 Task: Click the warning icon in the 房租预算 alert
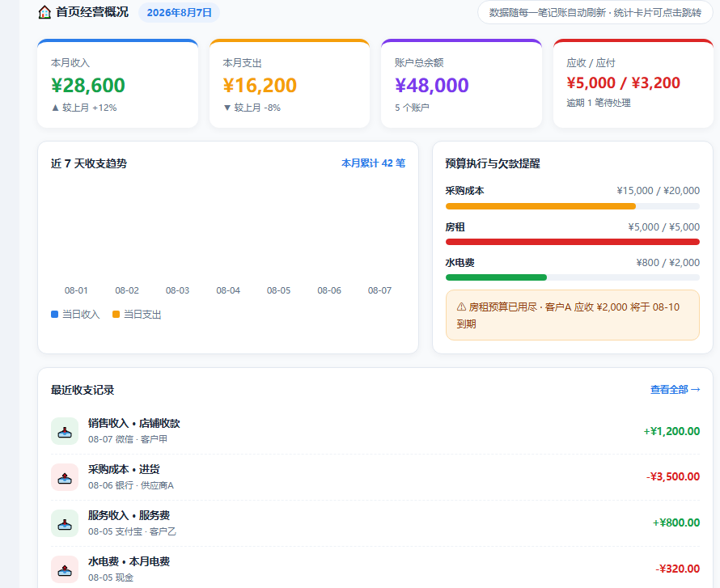pyautogui.click(x=461, y=307)
